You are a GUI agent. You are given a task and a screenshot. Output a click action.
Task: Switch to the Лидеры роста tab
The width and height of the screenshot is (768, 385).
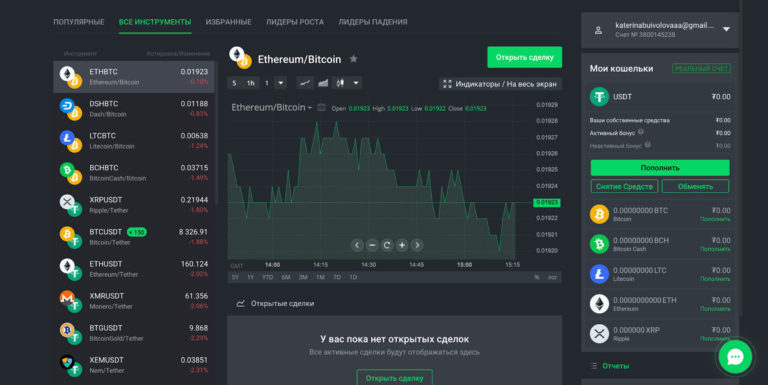[295, 22]
